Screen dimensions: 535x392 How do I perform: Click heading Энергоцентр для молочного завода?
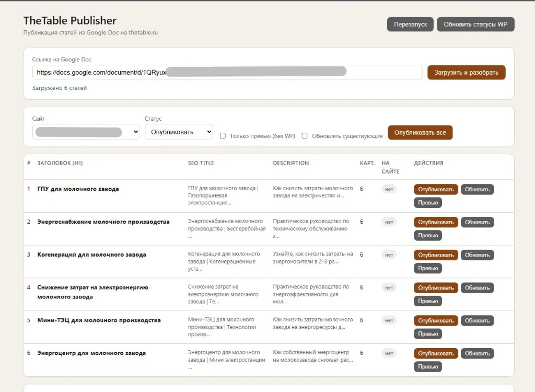tap(91, 353)
